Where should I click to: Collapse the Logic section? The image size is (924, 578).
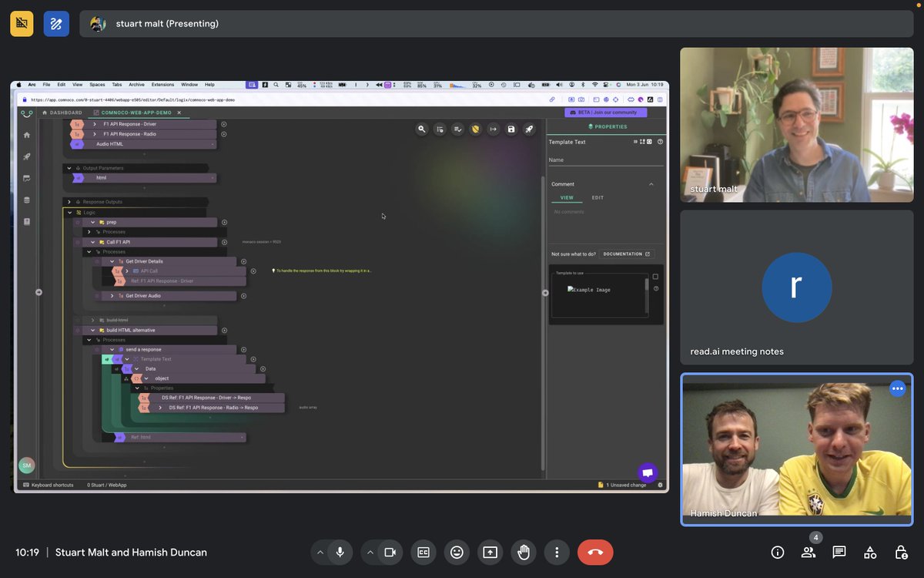click(x=69, y=212)
